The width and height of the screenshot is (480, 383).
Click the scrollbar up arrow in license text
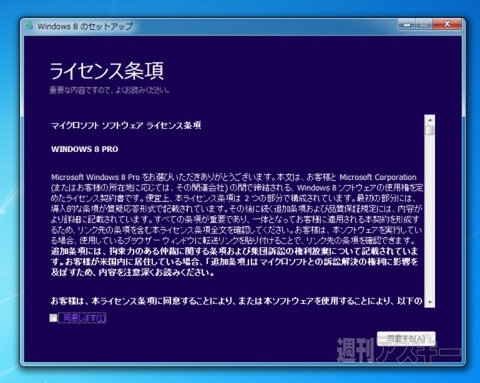tap(430, 120)
